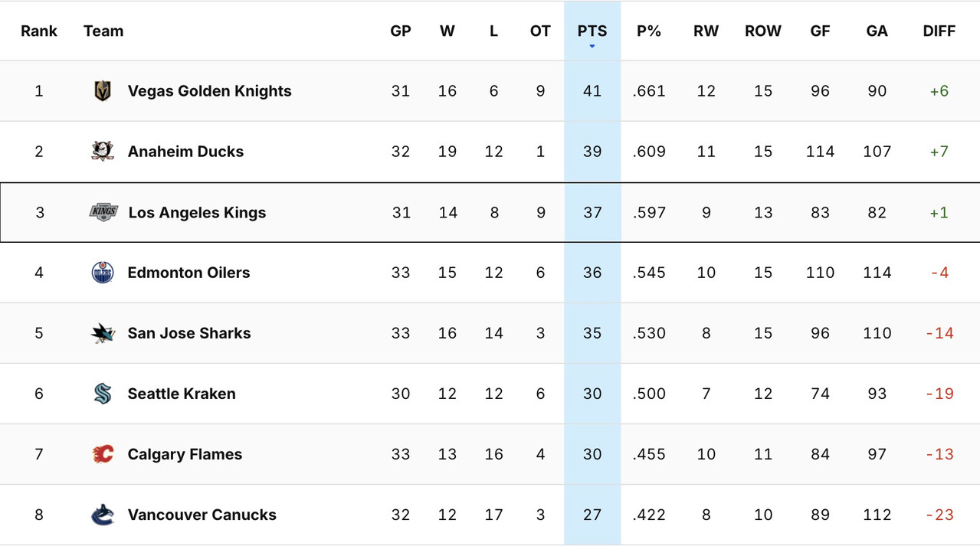Click the Edmonton Oilers logo
The width and height of the screenshot is (980, 546).
tap(102, 273)
